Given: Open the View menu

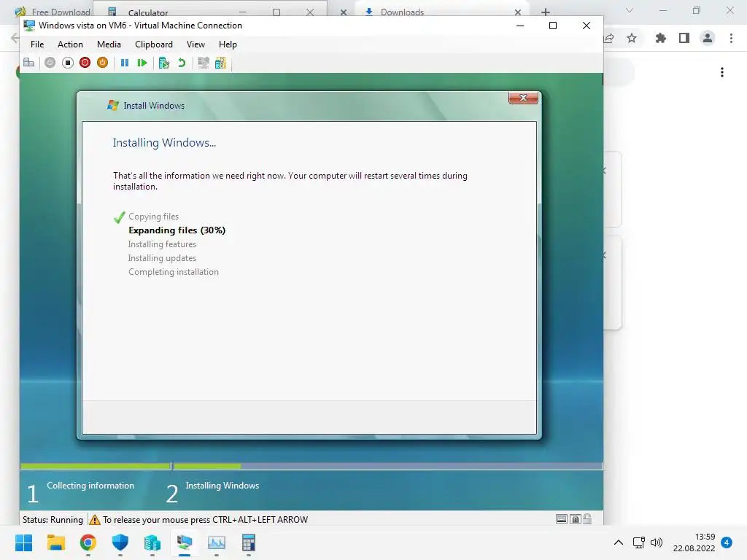Looking at the screenshot, I should (196, 44).
